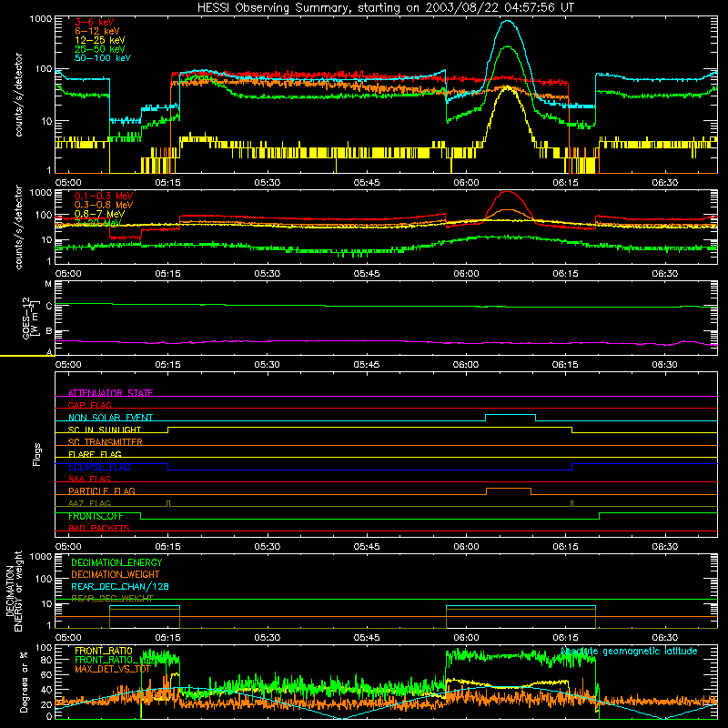Image resolution: width=728 pixels, height=728 pixels.
Task: Click the Flags vertical axis title
Action: (x=37, y=454)
